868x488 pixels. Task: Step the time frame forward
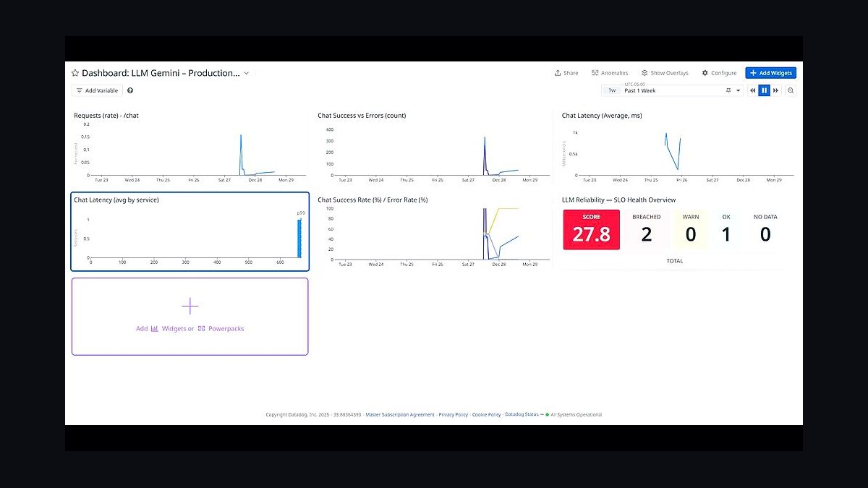(776, 90)
